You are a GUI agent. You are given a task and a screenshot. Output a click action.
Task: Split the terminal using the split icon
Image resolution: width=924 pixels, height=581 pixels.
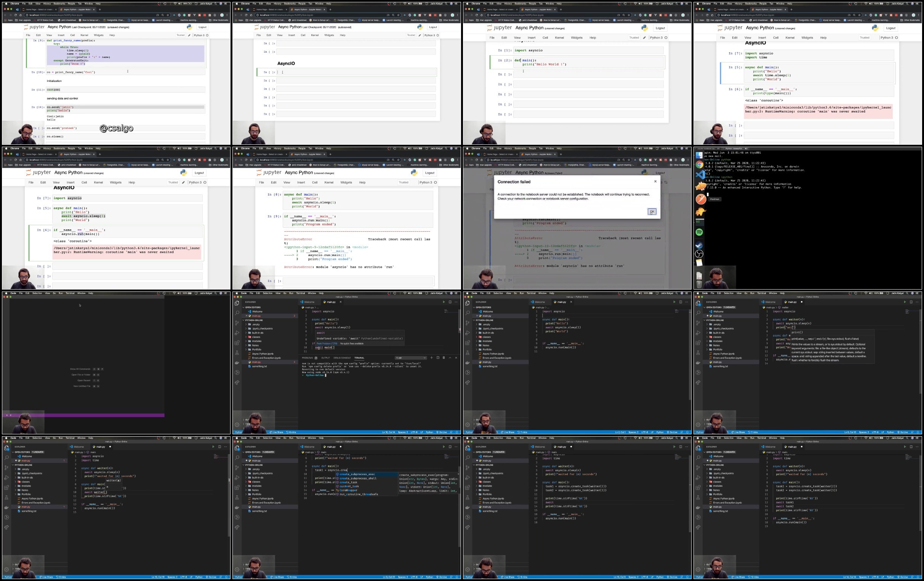[437, 358]
